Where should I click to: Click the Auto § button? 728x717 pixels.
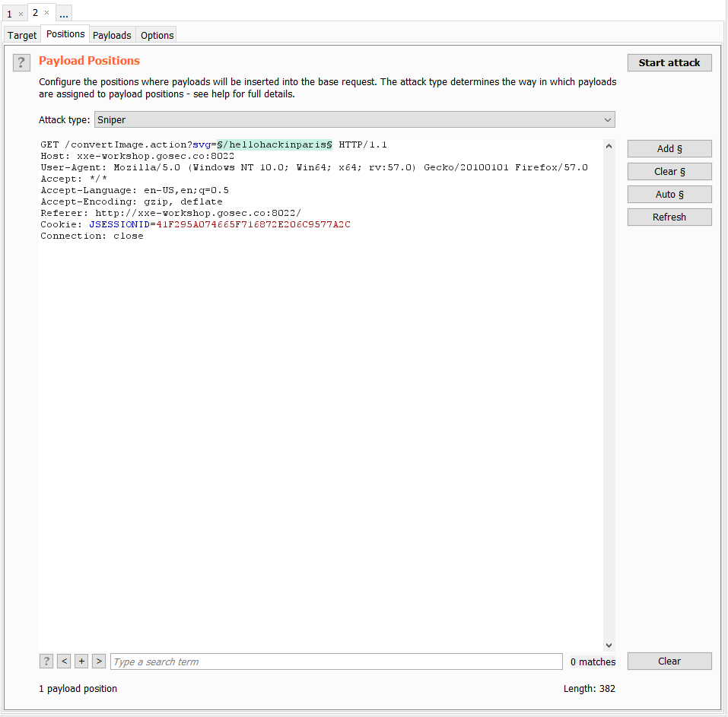(669, 194)
